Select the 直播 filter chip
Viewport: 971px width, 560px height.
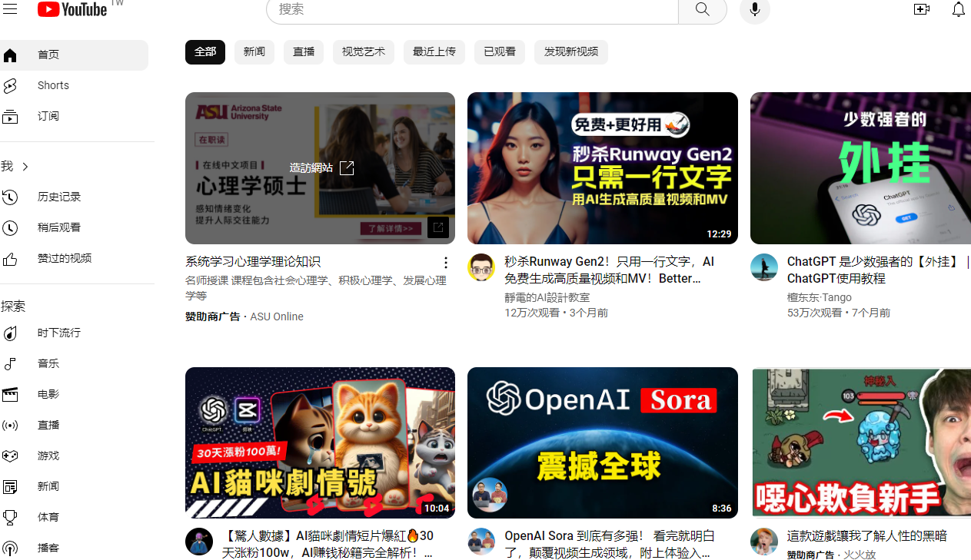304,52
